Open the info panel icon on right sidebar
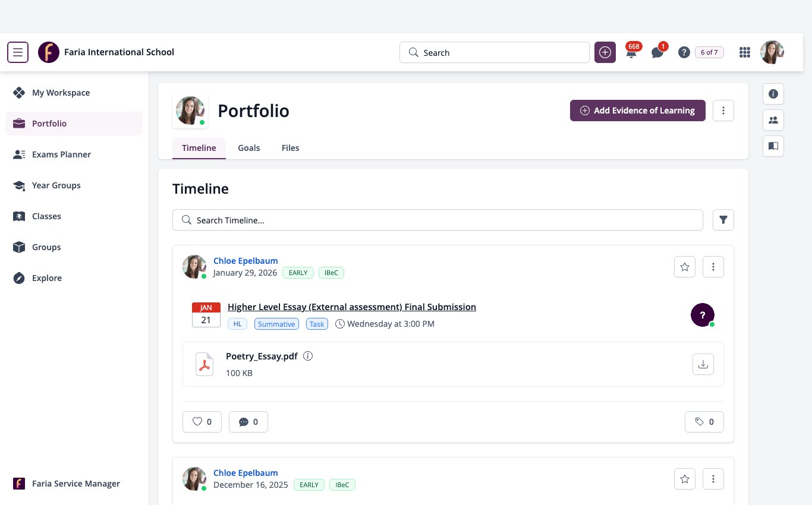Viewport: 812px width, 505px height. (x=773, y=94)
